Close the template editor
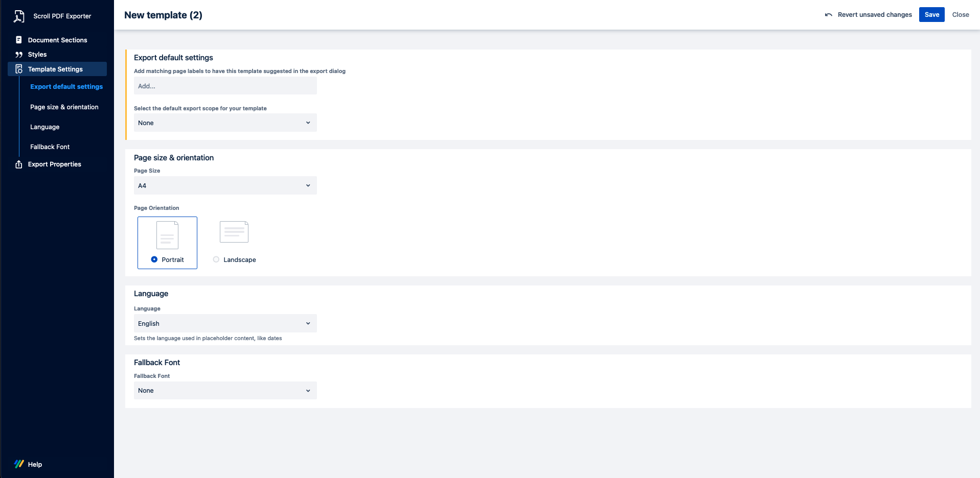Image resolution: width=980 pixels, height=478 pixels. [960, 15]
